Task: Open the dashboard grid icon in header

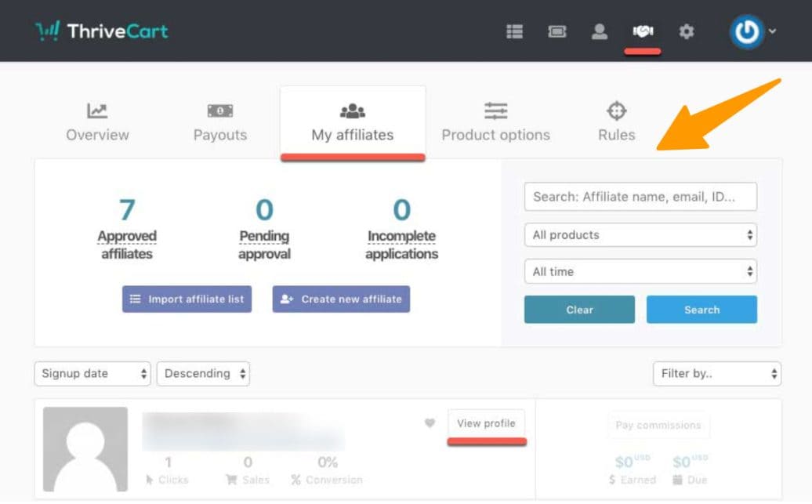Action: 514,31
